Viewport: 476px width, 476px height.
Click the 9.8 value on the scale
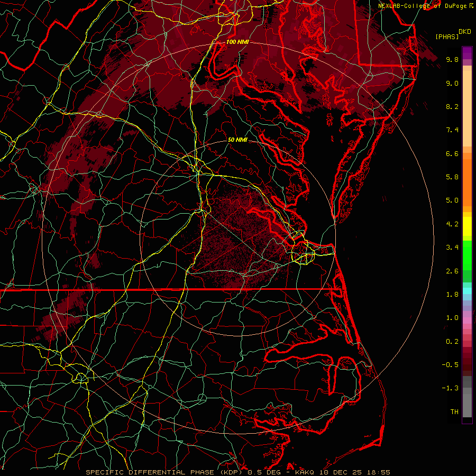(x=452, y=59)
